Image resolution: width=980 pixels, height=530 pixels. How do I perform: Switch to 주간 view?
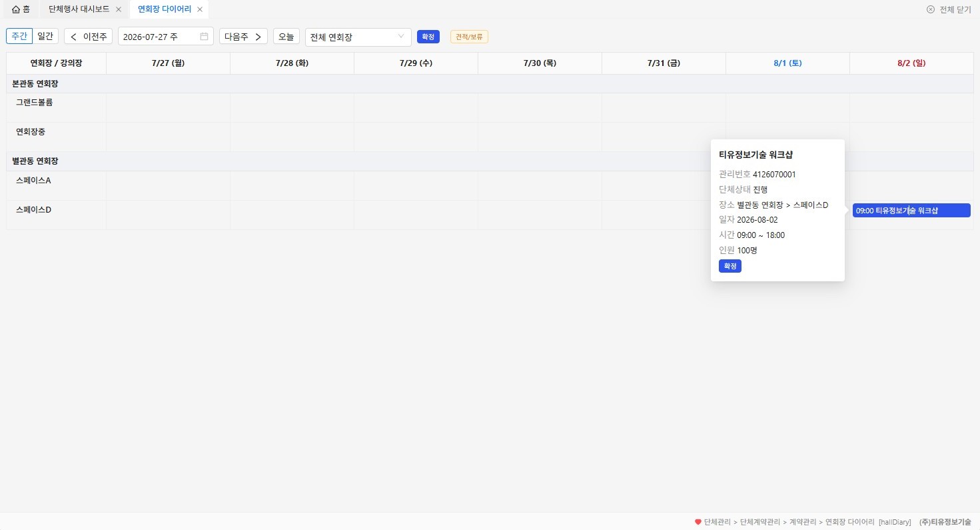coord(19,36)
